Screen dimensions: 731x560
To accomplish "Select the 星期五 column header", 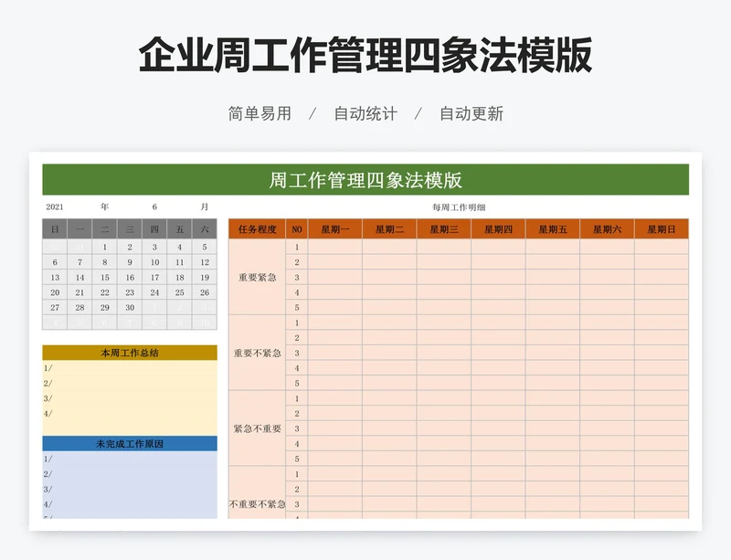I will (x=553, y=229).
